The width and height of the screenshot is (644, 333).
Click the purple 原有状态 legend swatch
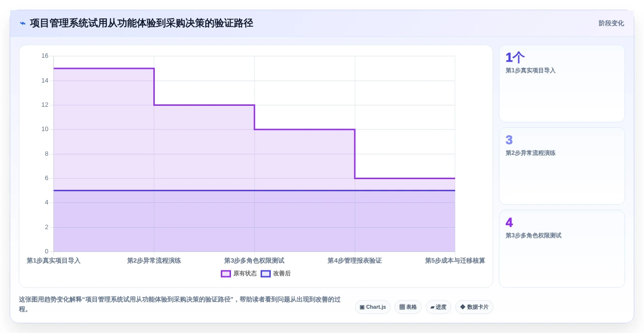[226, 274]
